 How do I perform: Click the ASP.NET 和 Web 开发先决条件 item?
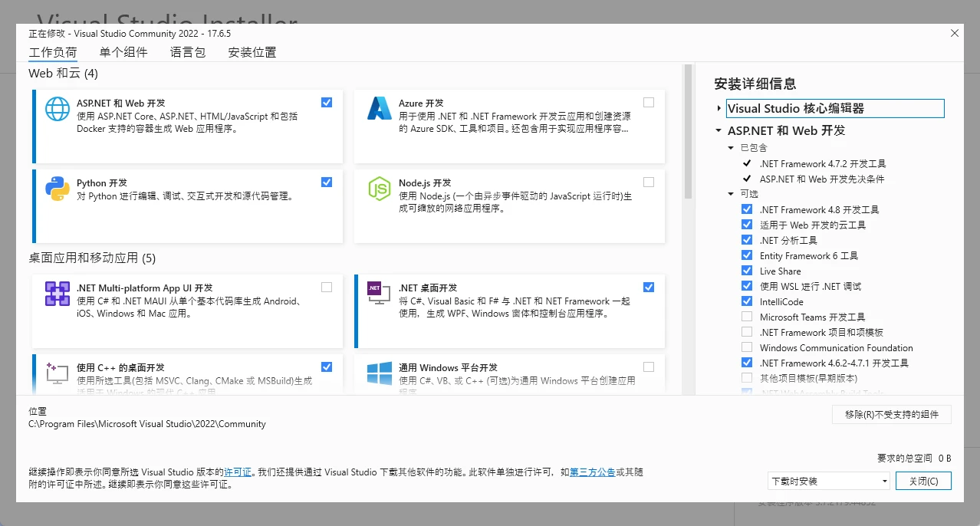click(x=822, y=179)
